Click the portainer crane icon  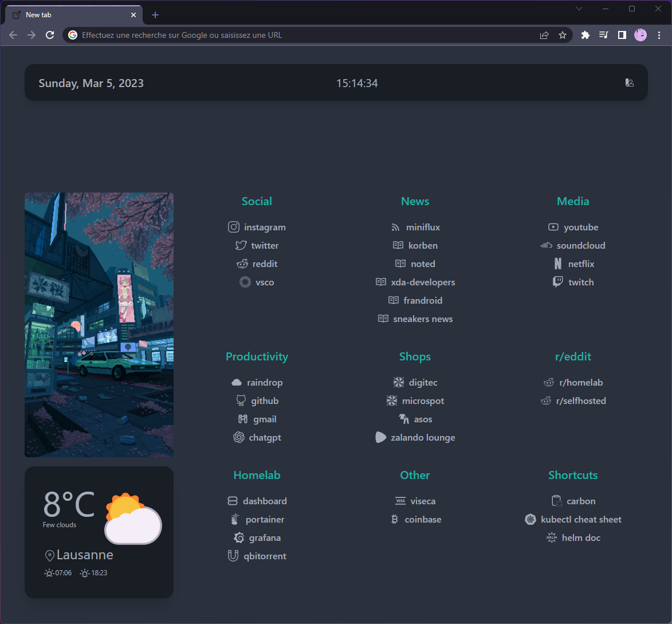[235, 519]
